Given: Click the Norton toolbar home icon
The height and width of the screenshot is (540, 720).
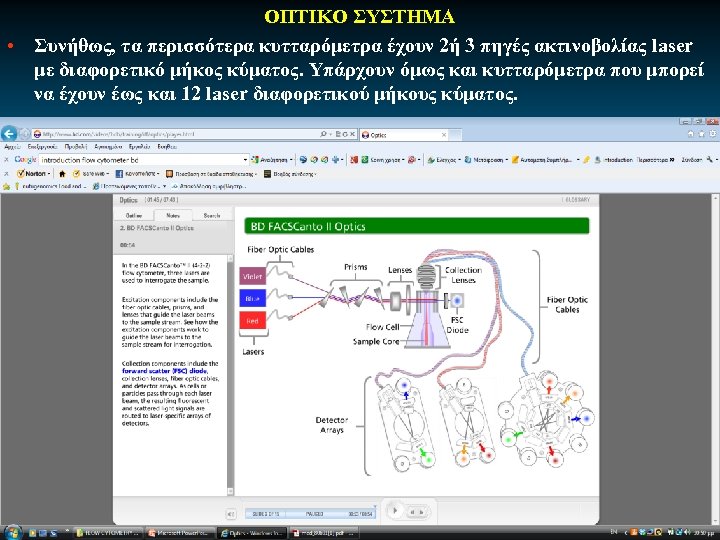Looking at the screenshot, I should click(62, 174).
